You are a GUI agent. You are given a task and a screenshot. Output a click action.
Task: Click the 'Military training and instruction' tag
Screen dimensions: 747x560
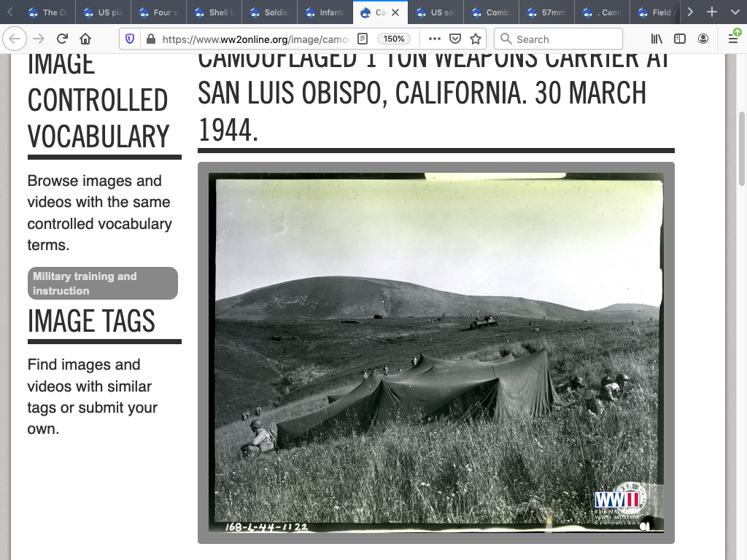(x=103, y=283)
